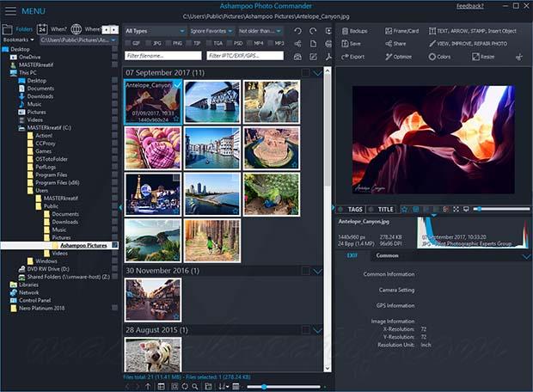The height and width of the screenshot is (392, 533).
Task: Select Ashampoo Pictures folder in tree
Action: pyautogui.click(x=83, y=246)
